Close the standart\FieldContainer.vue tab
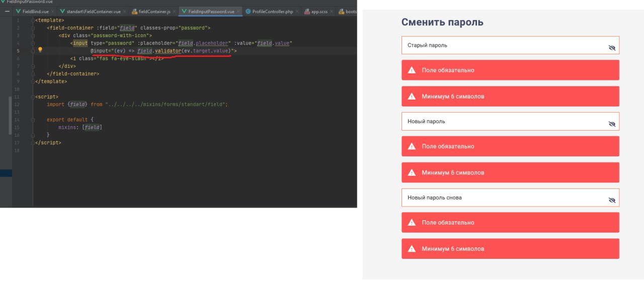644x288 pixels. coord(126,11)
